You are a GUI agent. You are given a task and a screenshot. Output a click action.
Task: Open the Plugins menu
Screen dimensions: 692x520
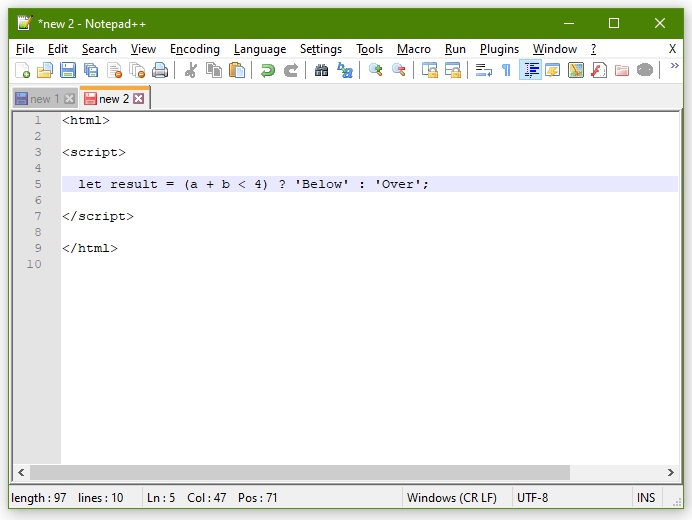tap(499, 49)
